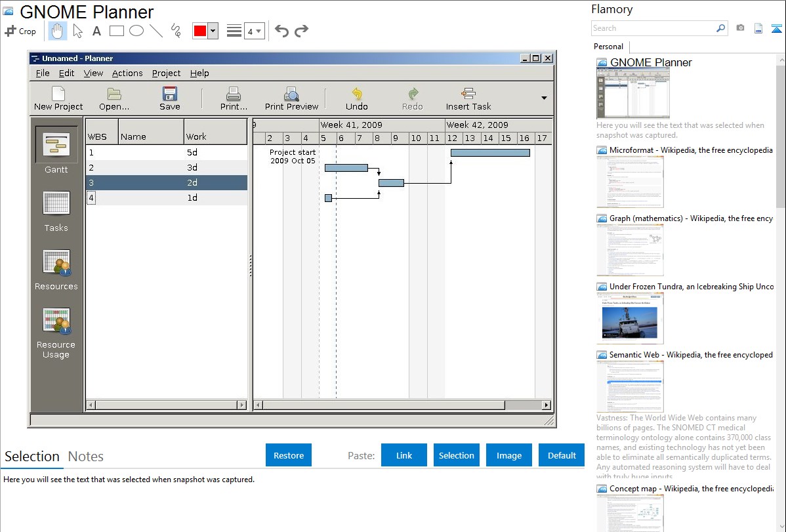Viewport: 786px width, 532px height.
Task: Click the Gantt bar for task 2
Action: pos(346,168)
